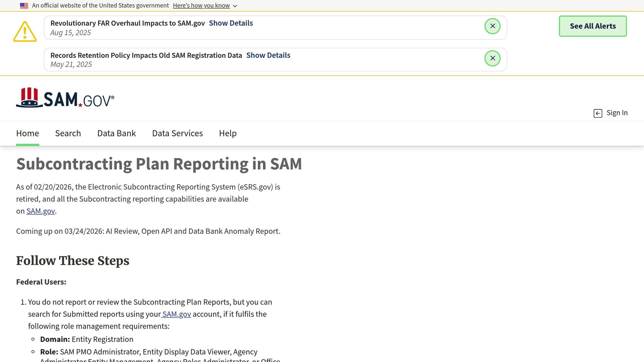Dismiss the Records Retention Policy alert
Image resolution: width=644 pixels, height=362 pixels.
tap(492, 58)
